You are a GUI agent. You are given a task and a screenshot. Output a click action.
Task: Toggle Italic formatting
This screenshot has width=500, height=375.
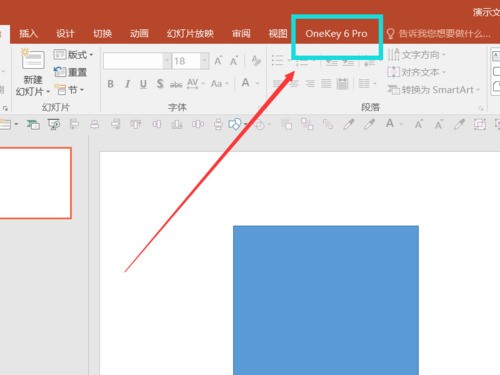point(127,84)
